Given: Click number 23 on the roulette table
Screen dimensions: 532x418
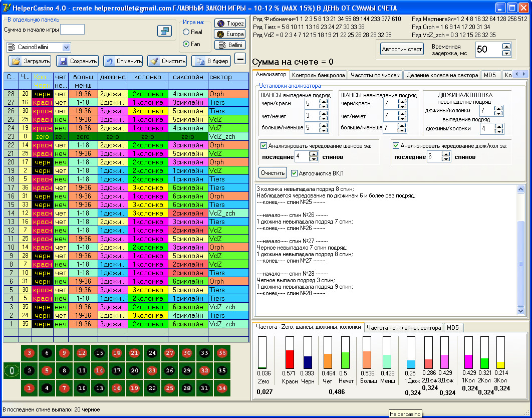Looking at the screenshot, I should [x=153, y=371].
